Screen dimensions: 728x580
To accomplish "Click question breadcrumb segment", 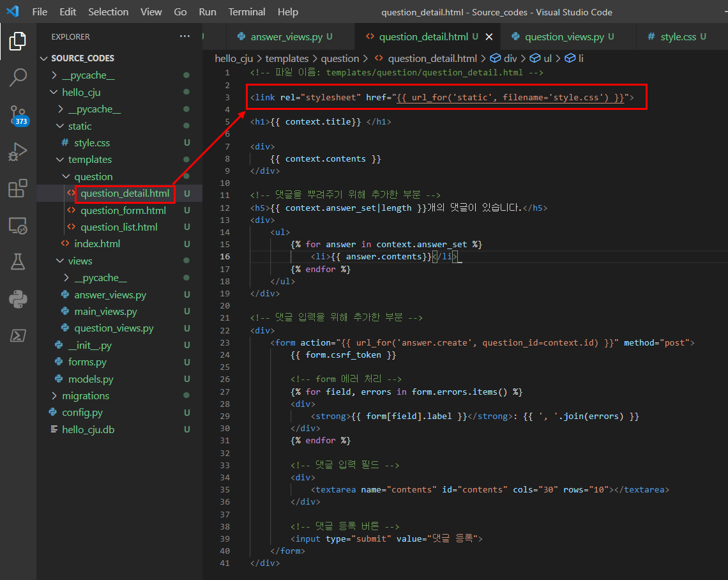I will pyautogui.click(x=340, y=59).
